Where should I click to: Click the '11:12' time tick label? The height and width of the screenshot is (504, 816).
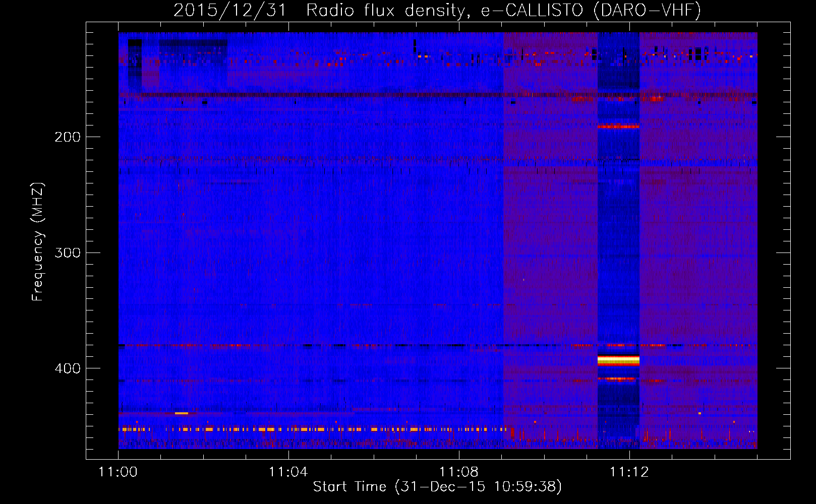pyautogui.click(x=629, y=472)
